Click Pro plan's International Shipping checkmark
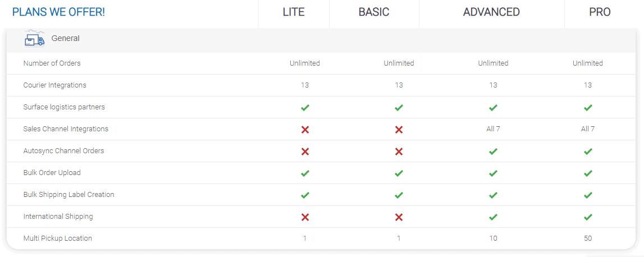 588,217
